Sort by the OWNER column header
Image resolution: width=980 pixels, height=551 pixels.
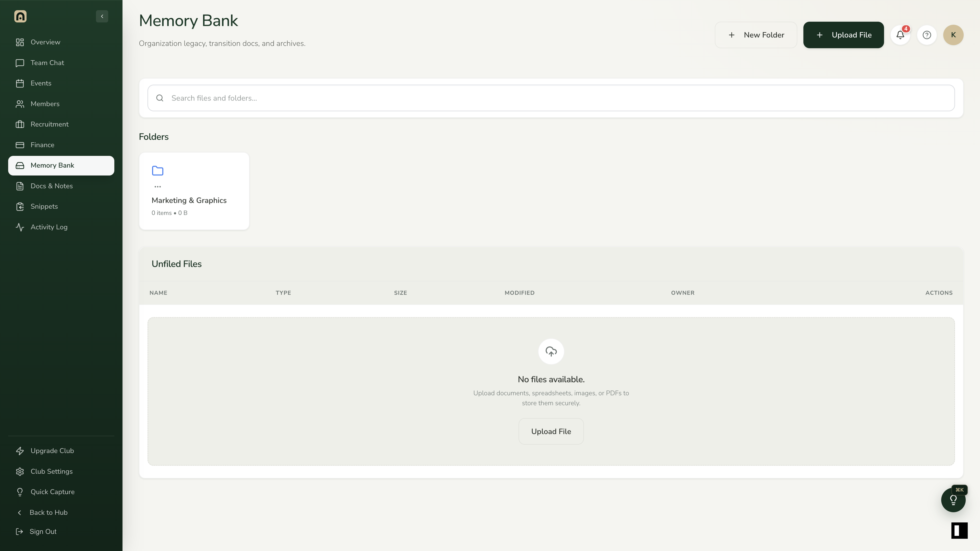pos(683,293)
